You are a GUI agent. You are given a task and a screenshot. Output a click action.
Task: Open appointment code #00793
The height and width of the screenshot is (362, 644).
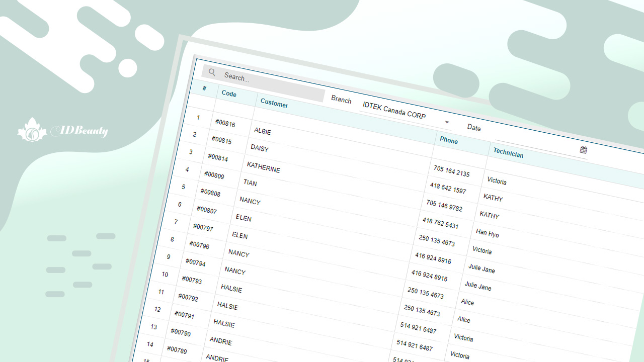192,280
